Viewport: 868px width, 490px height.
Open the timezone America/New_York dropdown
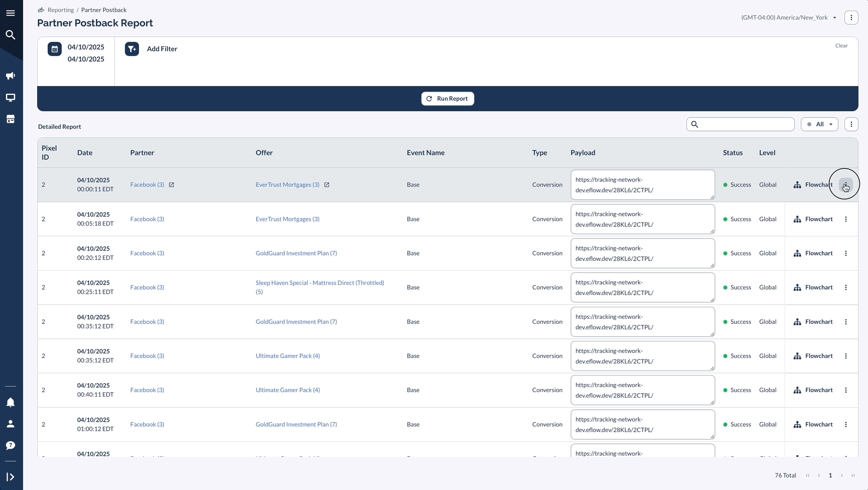point(789,18)
